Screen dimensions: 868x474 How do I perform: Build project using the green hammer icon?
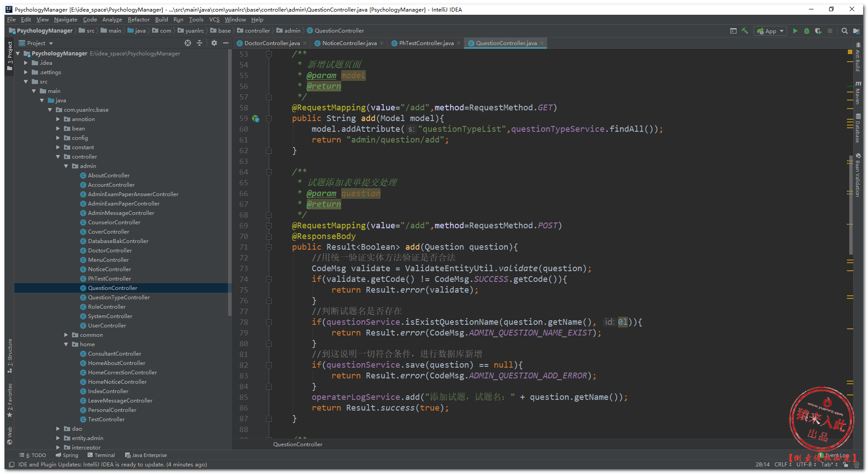[x=745, y=31]
